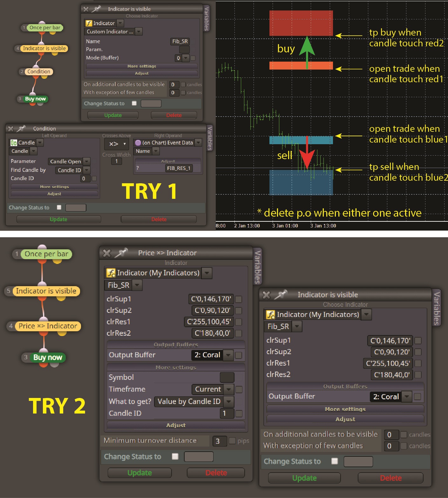
Task: Toggle Change Status to checkbox in Condition panel
Action: [59, 207]
